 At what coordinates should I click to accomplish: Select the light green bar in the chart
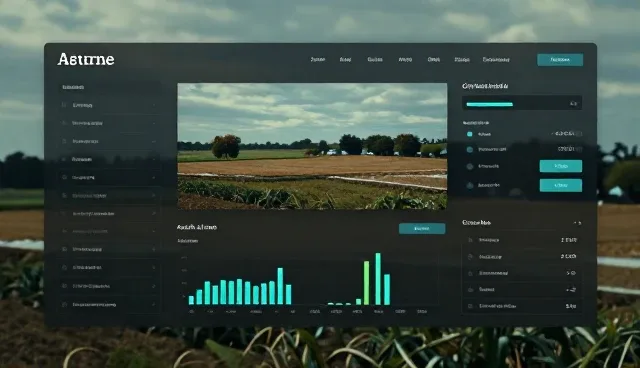tap(366, 283)
